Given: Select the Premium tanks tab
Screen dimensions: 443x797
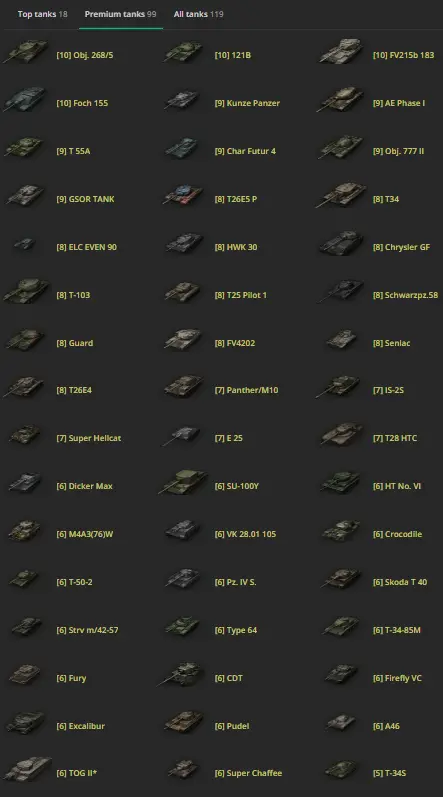Looking at the screenshot, I should [x=120, y=14].
